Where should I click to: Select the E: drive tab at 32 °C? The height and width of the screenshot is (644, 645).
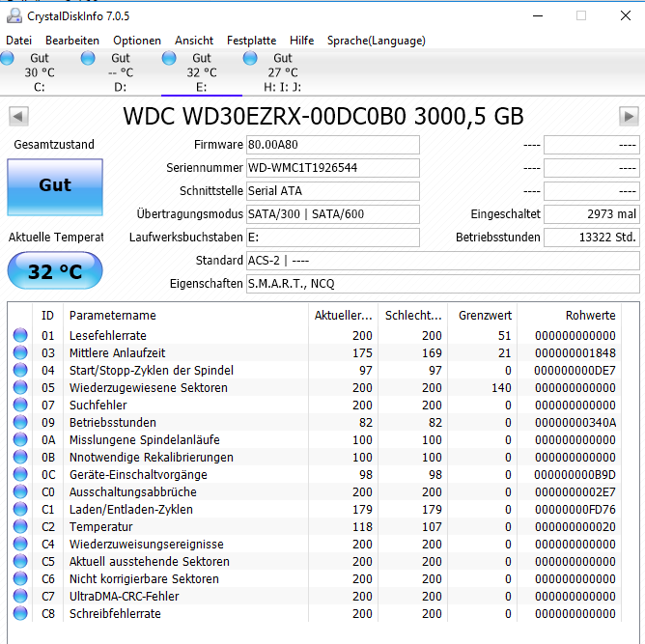tap(202, 72)
